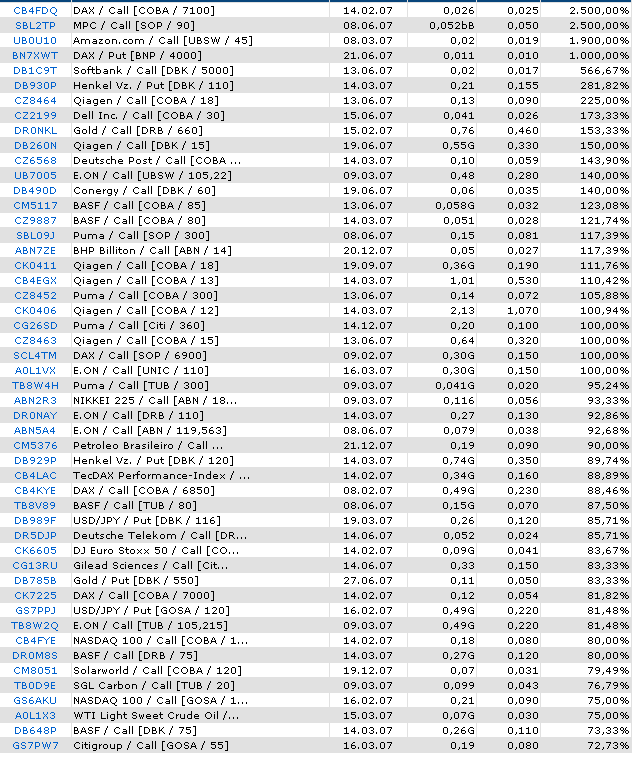Open the SBL09J Puma link
The height and width of the screenshot is (758, 632).
(35, 235)
